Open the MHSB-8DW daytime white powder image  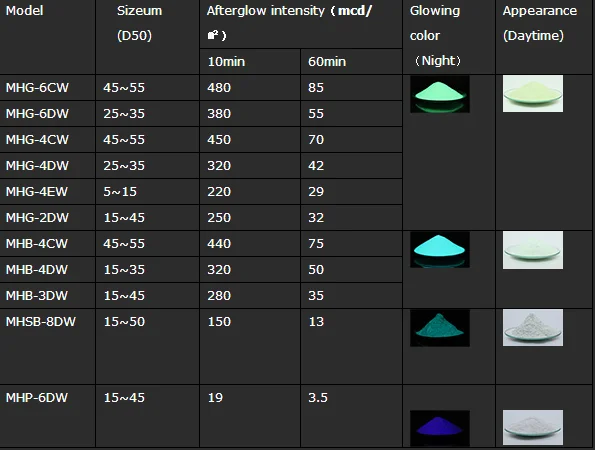(533, 327)
